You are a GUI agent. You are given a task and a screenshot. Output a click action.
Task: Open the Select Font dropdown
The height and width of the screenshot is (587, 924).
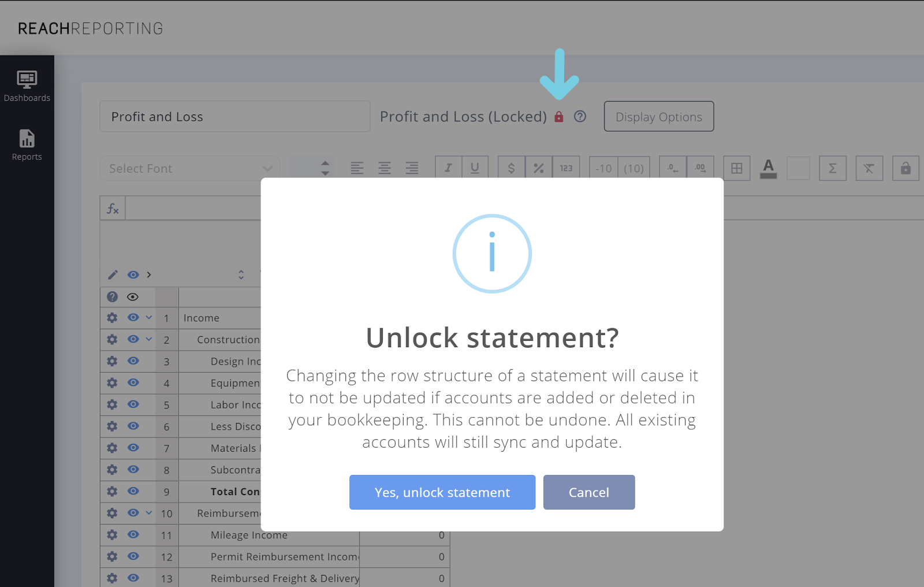pos(189,169)
